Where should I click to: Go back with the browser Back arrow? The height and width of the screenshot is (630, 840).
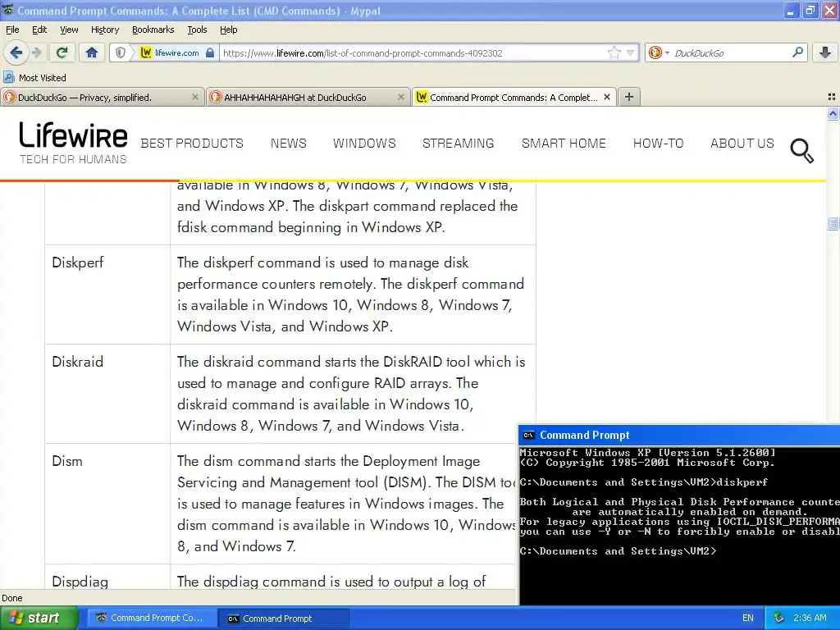(x=16, y=52)
